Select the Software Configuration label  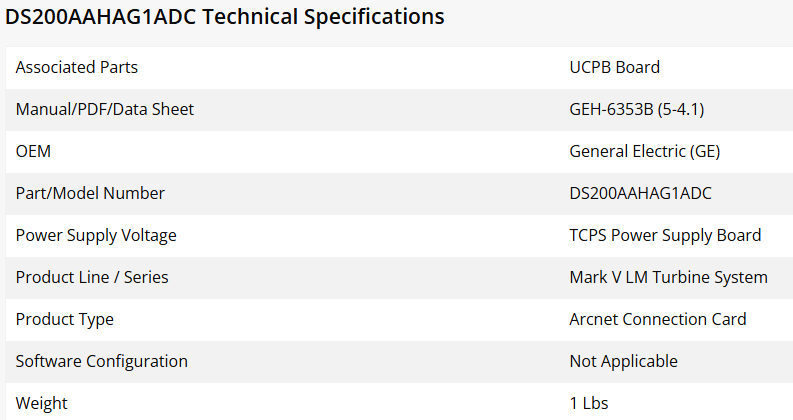(x=102, y=362)
